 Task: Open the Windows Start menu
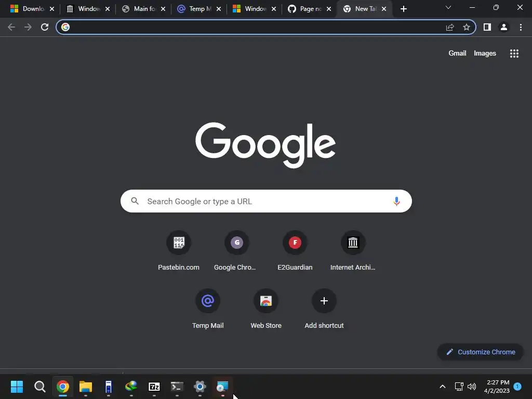pos(17,387)
